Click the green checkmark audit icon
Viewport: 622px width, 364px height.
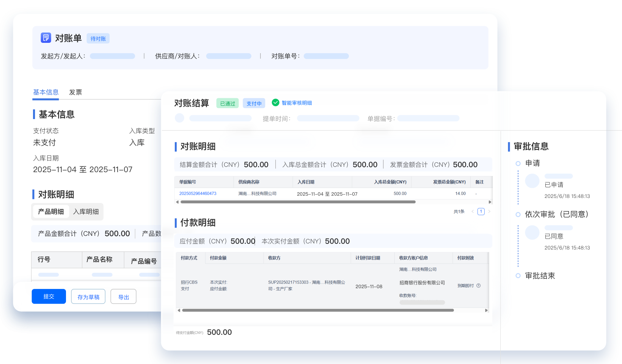(276, 102)
